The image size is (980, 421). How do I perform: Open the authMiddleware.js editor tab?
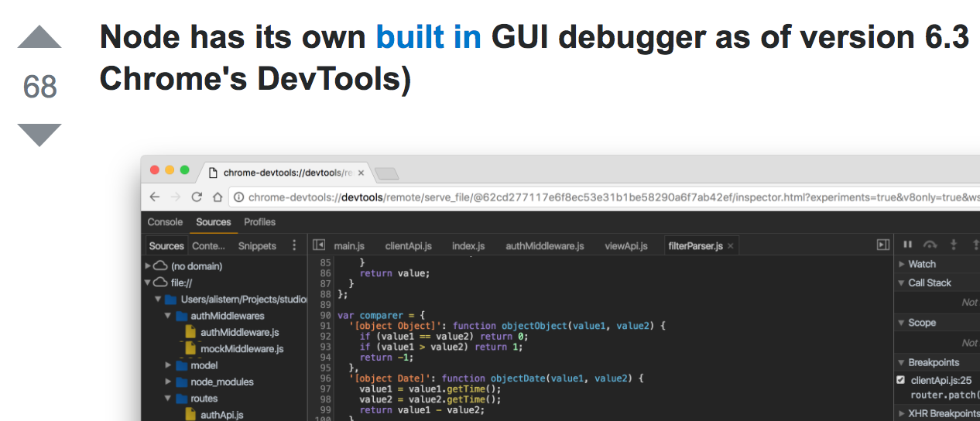coord(545,245)
